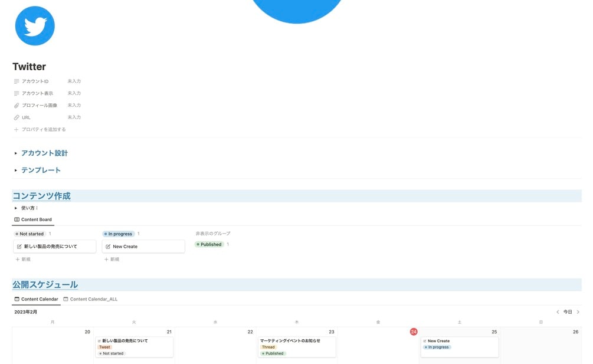The height and width of the screenshot is (364, 593).
Task: Click the Not started column status tag
Action: (x=30, y=234)
